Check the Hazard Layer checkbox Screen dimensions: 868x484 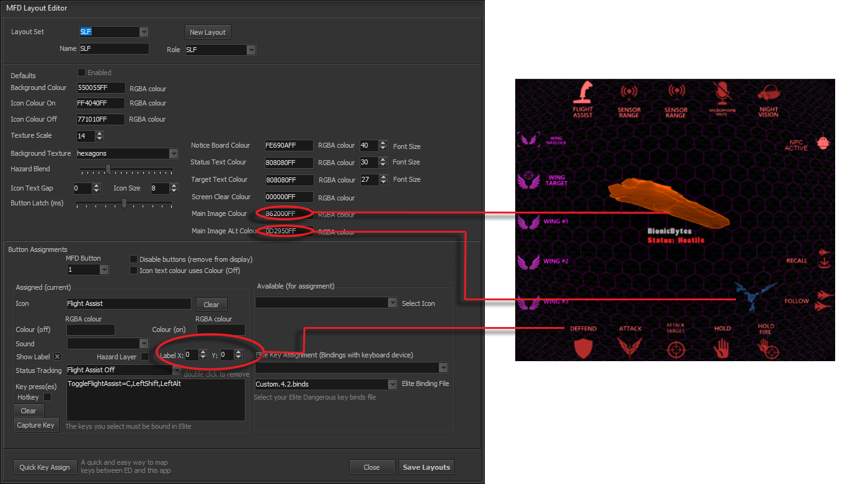point(144,357)
